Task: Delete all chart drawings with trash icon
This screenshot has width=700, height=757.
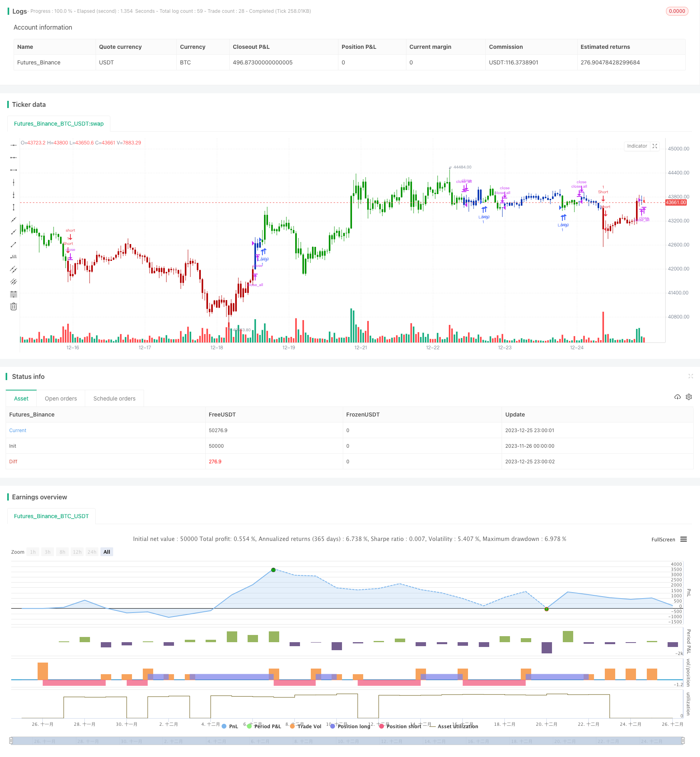Action: tap(14, 306)
